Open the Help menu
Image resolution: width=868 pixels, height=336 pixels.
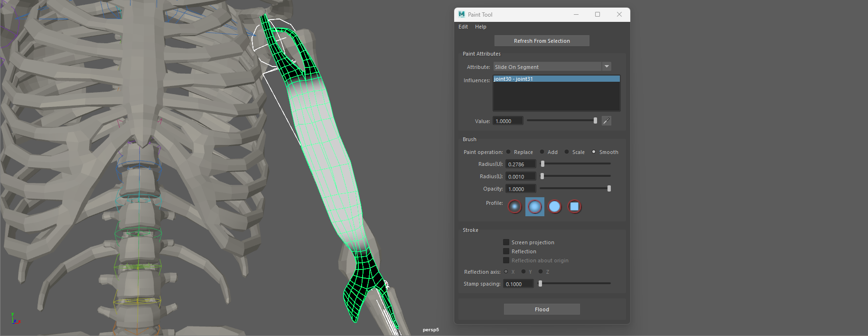pyautogui.click(x=480, y=27)
